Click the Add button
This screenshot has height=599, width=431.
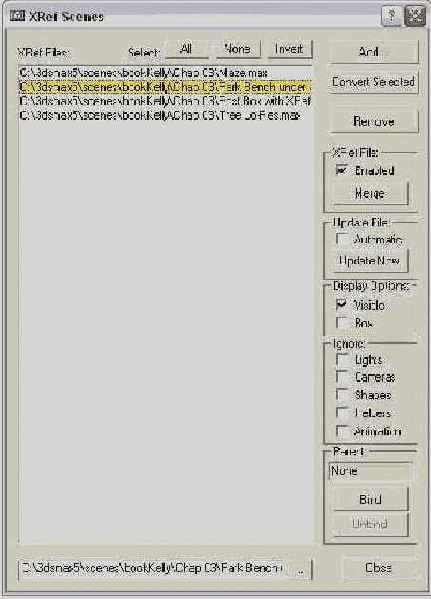[x=373, y=51]
